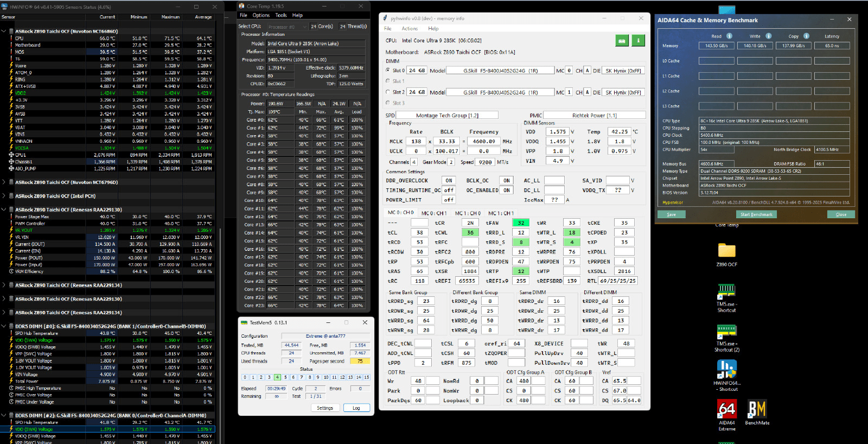This screenshot has height=444, width=868.
Task: Click the CPU1 fan icon in HWiNFO
Action: [x=11, y=155]
